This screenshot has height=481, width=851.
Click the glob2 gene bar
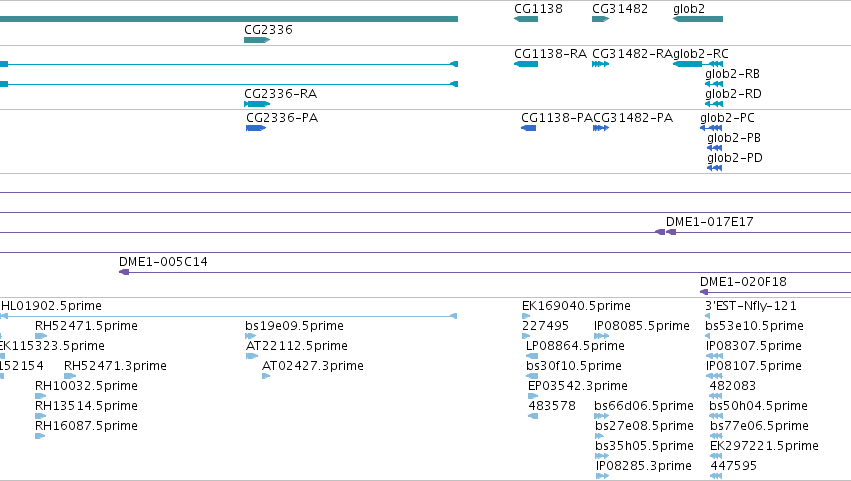click(698, 19)
